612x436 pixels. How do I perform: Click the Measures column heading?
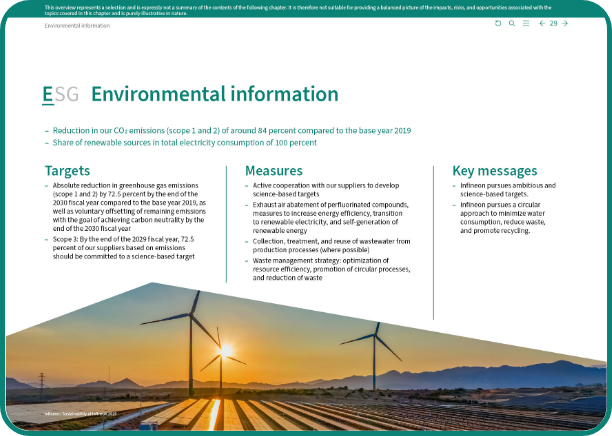[x=273, y=171]
